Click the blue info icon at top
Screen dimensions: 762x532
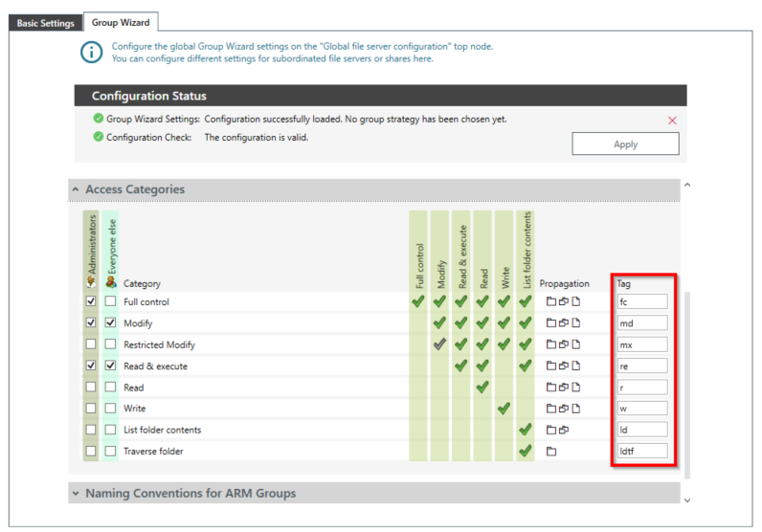[91, 53]
